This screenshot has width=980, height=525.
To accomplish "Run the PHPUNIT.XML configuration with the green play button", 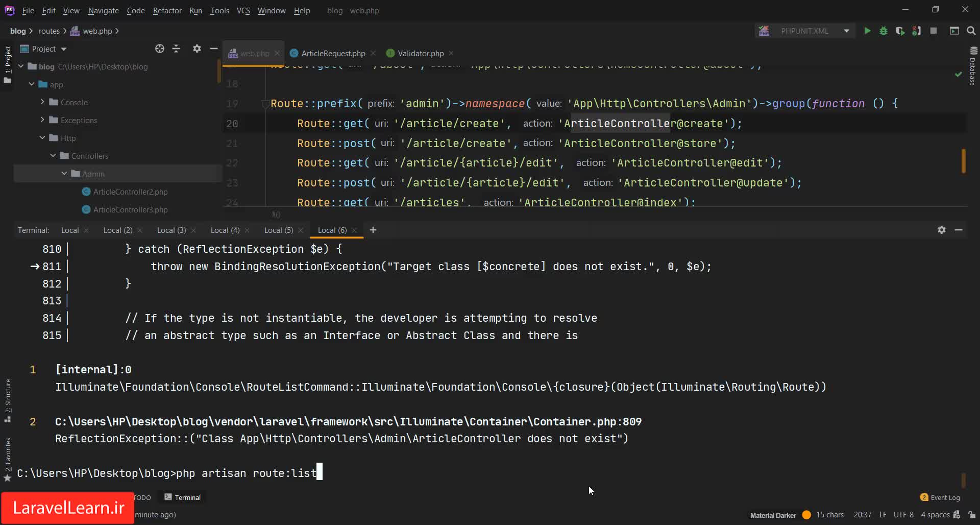I will point(867,31).
